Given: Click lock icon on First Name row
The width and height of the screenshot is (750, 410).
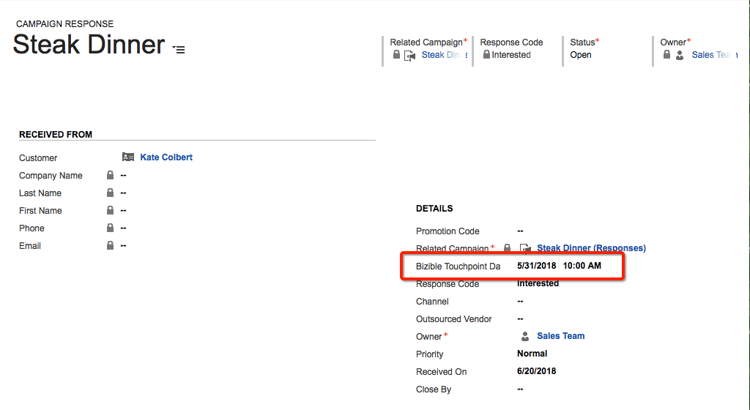Looking at the screenshot, I should (x=110, y=211).
